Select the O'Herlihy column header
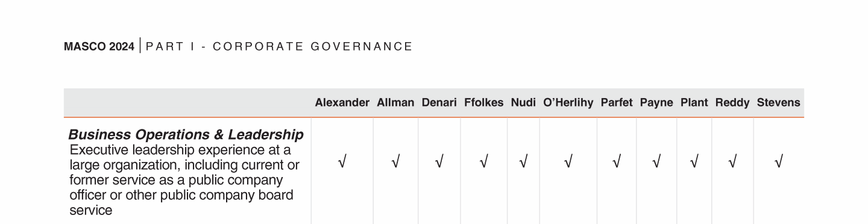 (x=568, y=103)
